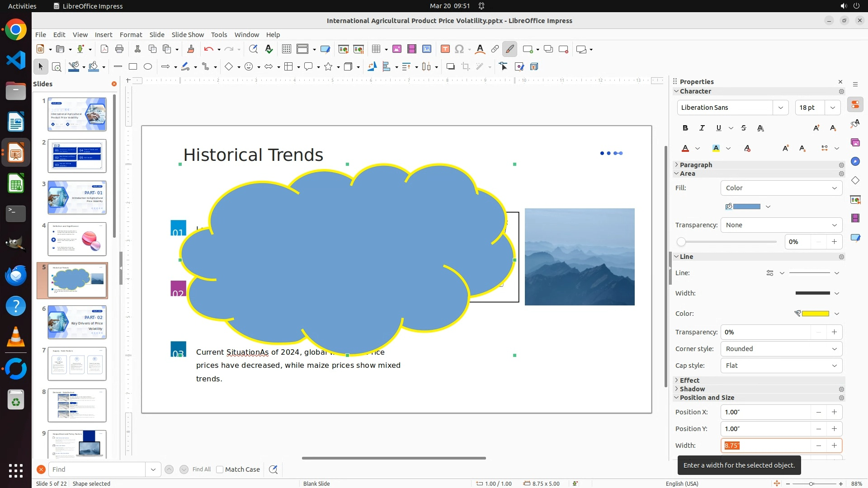Click the yellow line color swatch
The width and height of the screenshot is (868, 488).
click(815, 314)
